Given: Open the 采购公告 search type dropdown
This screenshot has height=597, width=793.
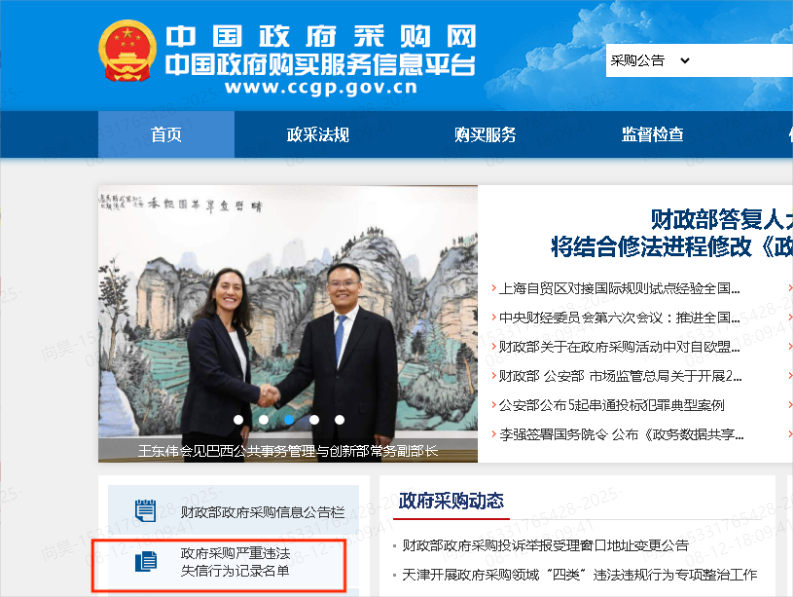Looking at the screenshot, I should tap(650, 61).
